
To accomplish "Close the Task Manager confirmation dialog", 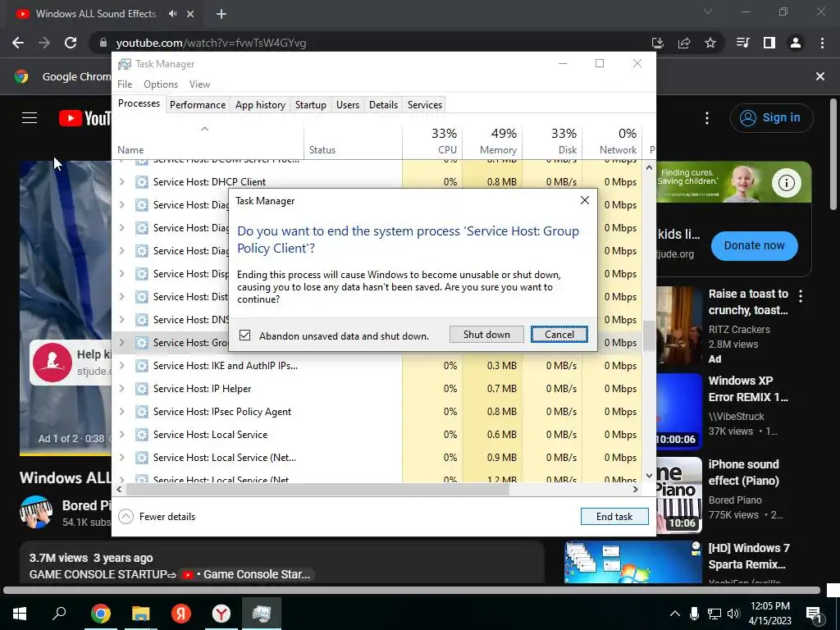I will [x=584, y=200].
